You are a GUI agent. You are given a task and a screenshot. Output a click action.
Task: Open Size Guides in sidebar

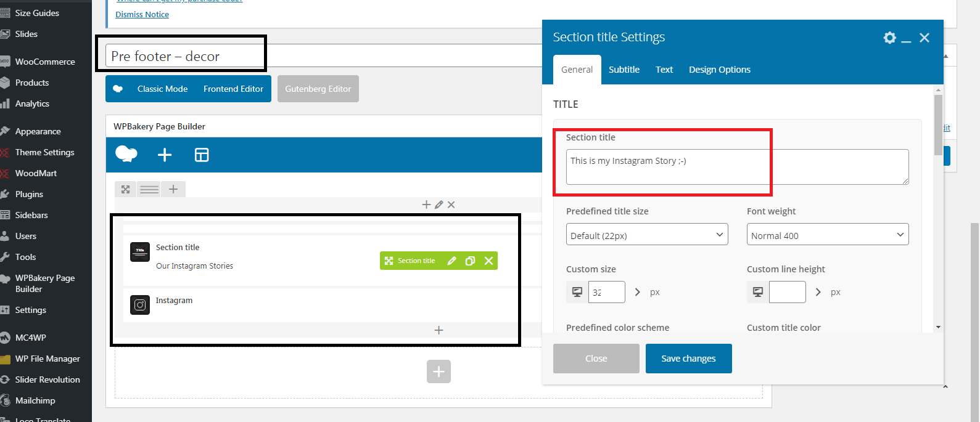coord(37,13)
